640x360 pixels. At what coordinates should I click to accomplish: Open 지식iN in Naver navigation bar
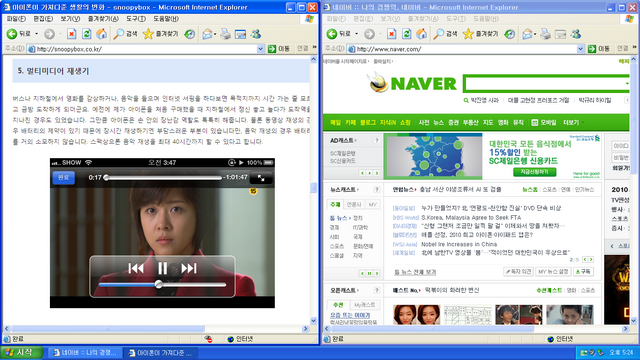[x=388, y=122]
